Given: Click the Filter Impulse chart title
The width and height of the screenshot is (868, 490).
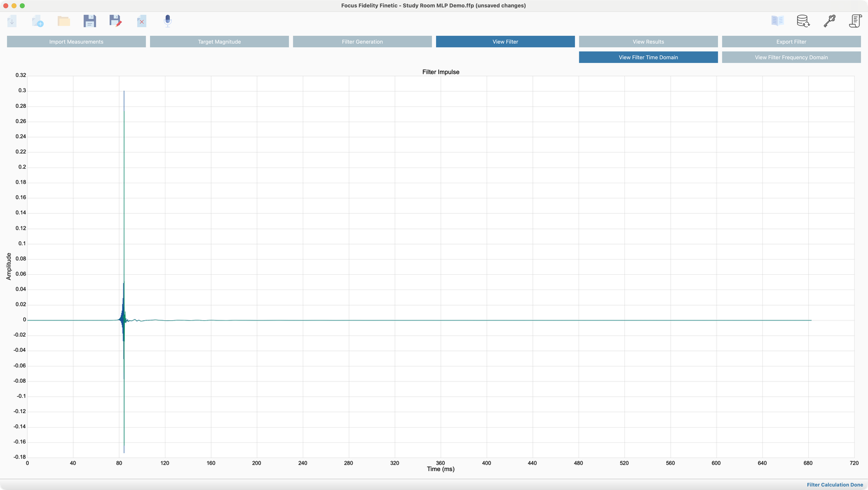Looking at the screenshot, I should click(441, 72).
